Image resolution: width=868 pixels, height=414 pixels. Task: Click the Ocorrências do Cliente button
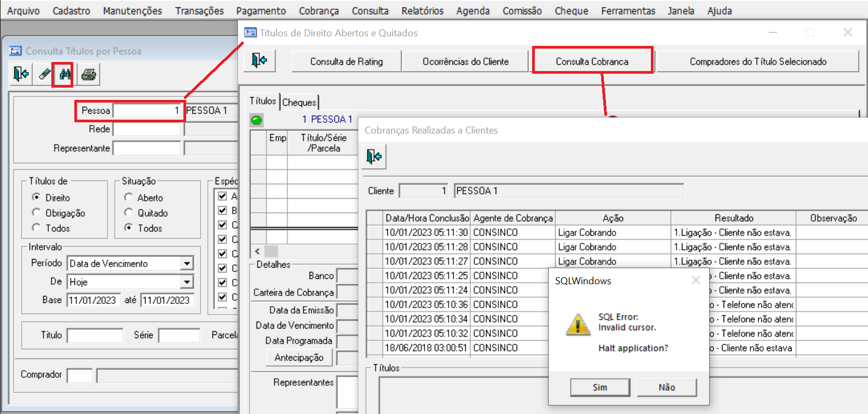pos(465,61)
